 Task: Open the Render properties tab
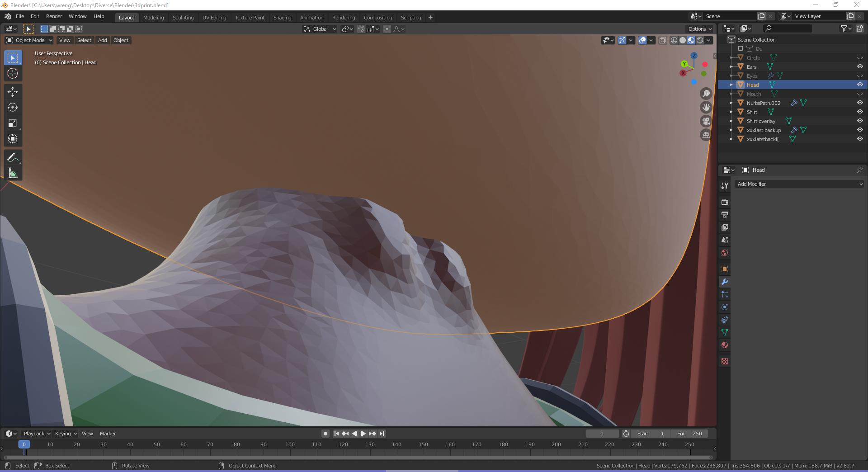tap(725, 202)
